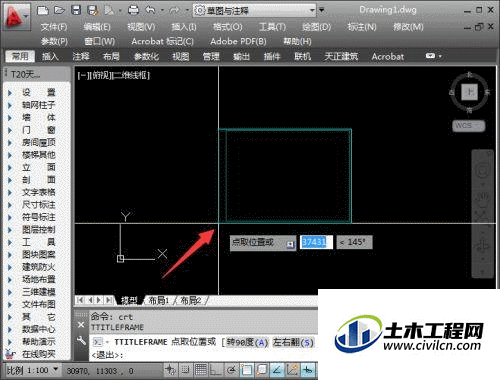Image resolution: width=500 pixels, height=380 pixels.
Task: Click the 转90度(A) command option
Action: pos(247,342)
